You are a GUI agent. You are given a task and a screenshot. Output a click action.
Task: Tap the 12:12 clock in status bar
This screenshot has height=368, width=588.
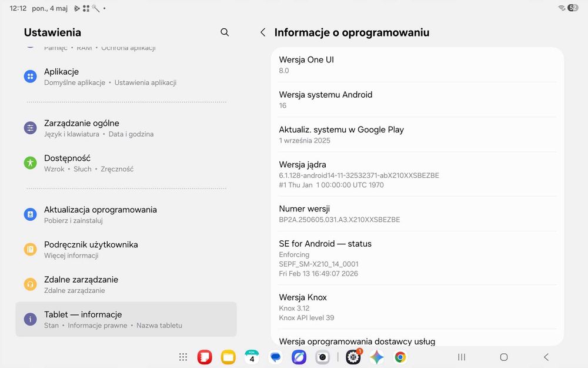(18, 8)
